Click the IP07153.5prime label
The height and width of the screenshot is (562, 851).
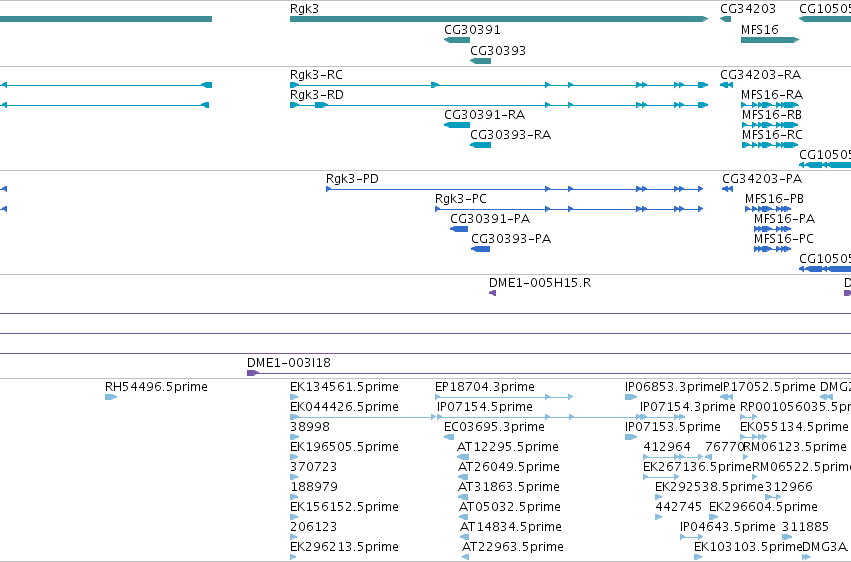pos(673,427)
